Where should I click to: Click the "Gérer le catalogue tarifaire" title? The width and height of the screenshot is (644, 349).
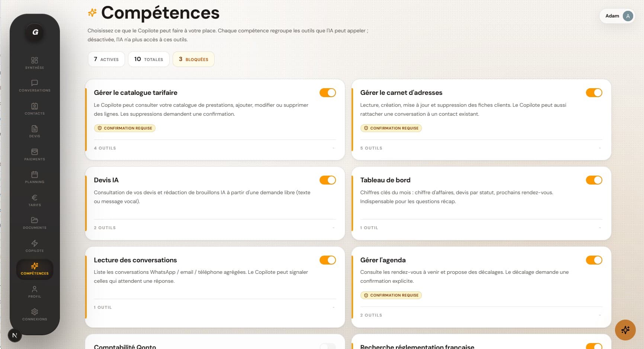(x=136, y=93)
